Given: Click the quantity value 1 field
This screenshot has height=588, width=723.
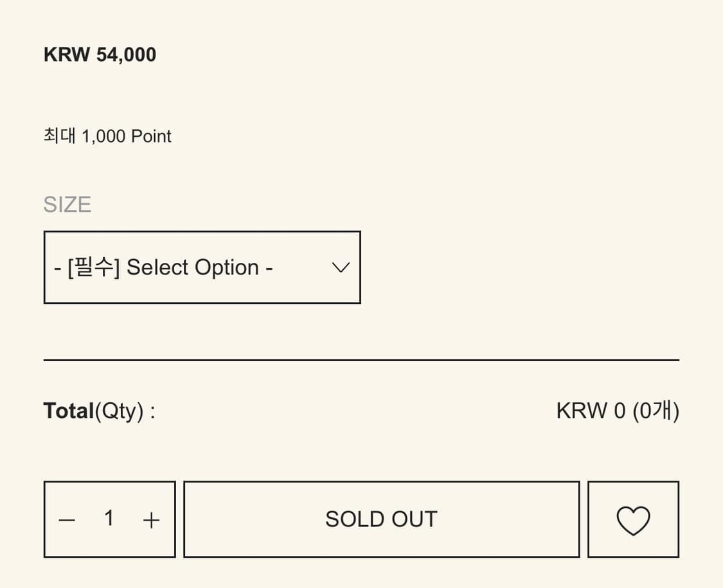Looking at the screenshot, I should 109,518.
